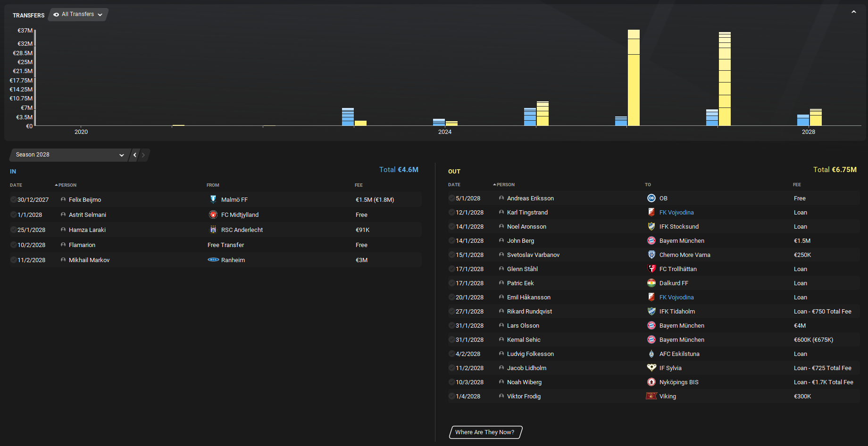Click person icon next to Andreas Eriksson

[501, 198]
